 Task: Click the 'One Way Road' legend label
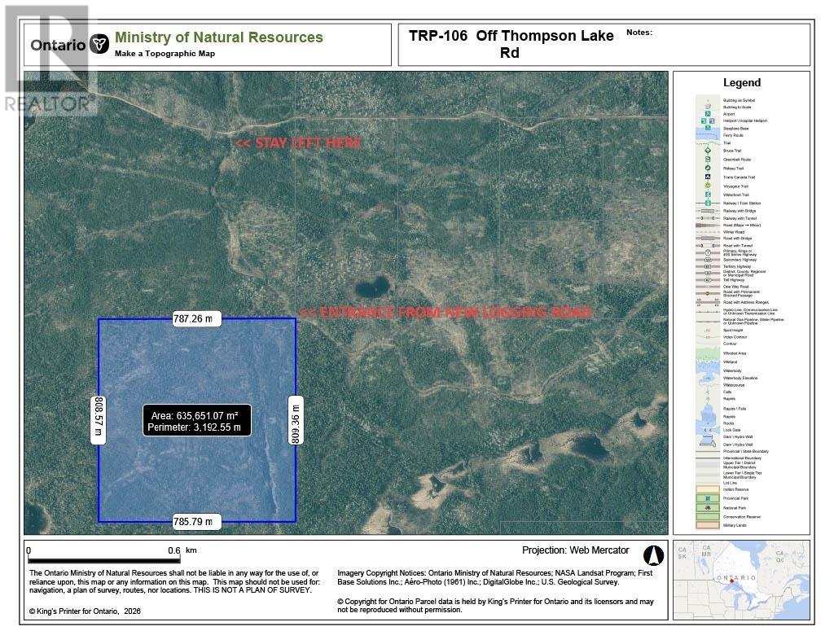click(x=735, y=287)
